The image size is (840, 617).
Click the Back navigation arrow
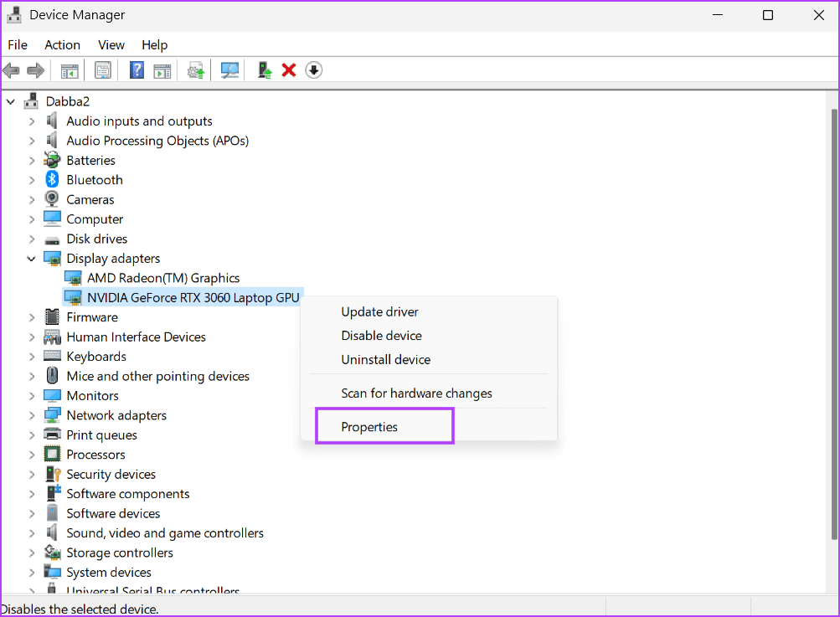(11, 69)
